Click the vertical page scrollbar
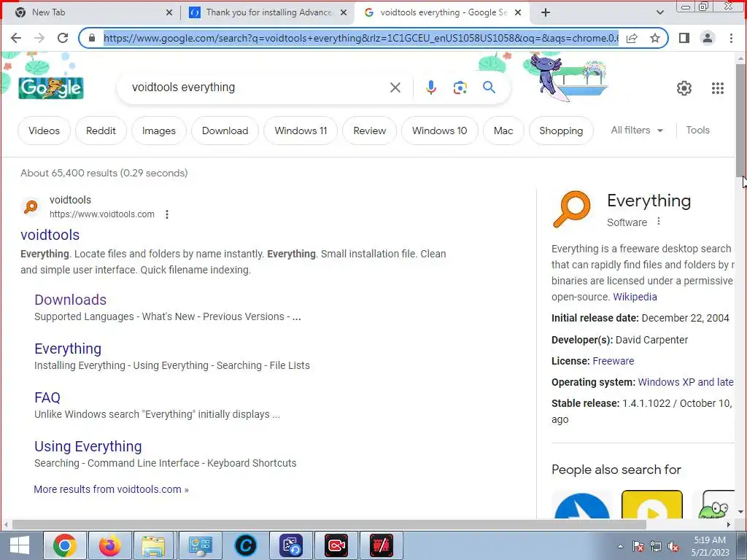Screen dimensions: 747x560 click(741, 119)
